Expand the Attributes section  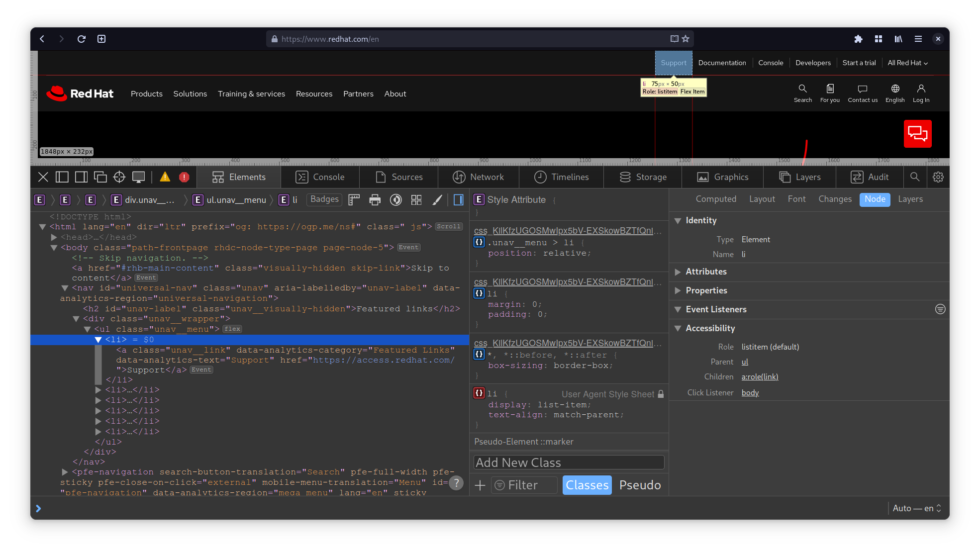pos(678,272)
